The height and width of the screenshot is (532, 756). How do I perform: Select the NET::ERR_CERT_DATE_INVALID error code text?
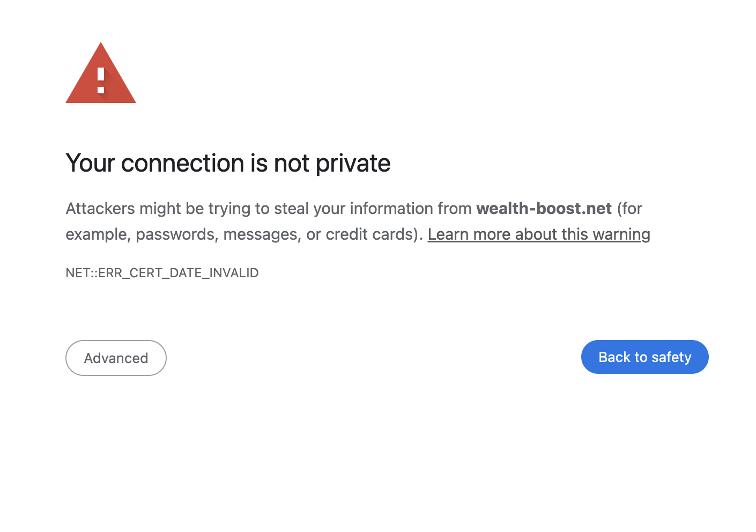[162, 273]
